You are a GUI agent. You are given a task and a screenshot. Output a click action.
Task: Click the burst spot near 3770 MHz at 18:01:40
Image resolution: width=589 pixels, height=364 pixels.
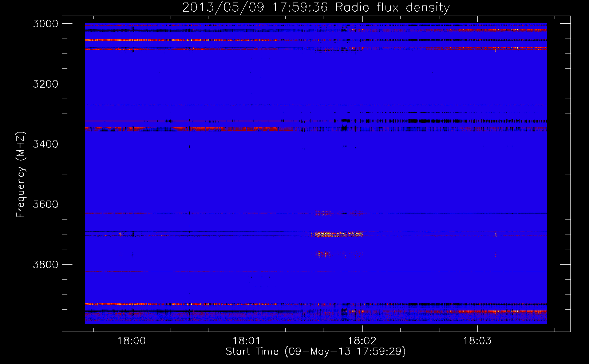[322, 254]
